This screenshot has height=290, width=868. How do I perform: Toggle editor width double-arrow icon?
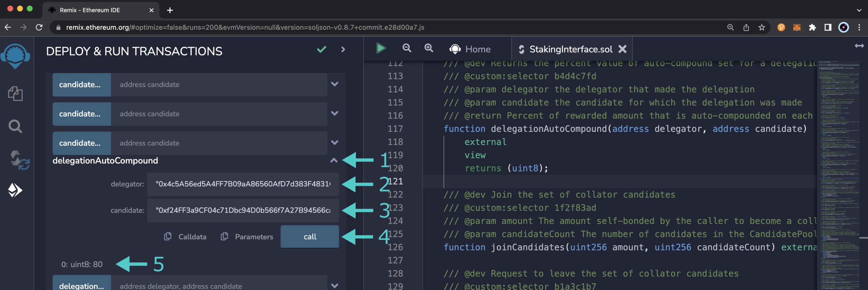click(859, 46)
